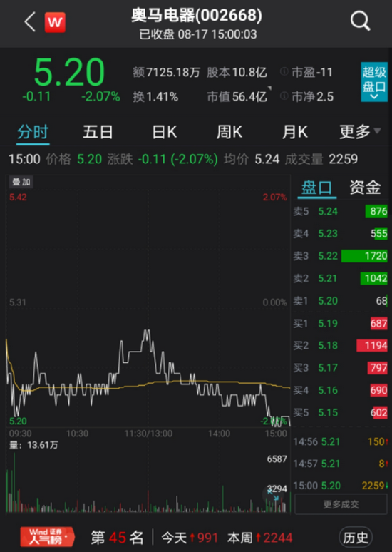Expand the 市值 56.4亿 corner arrow
392x552 pixels.
coord(269,88)
